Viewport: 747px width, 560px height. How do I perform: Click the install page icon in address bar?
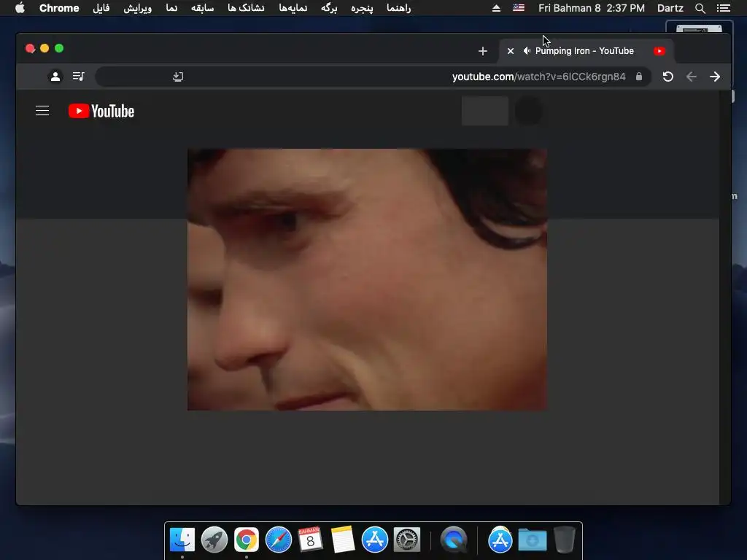[x=178, y=76]
